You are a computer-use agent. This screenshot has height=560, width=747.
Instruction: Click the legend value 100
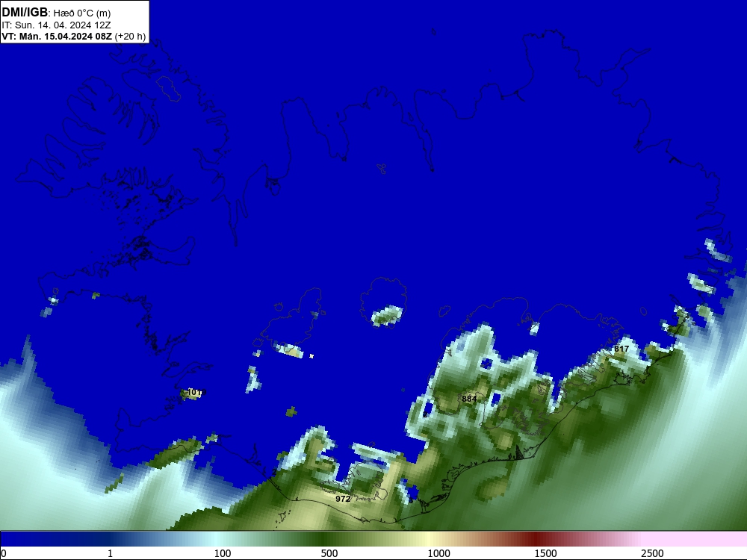pos(223,553)
